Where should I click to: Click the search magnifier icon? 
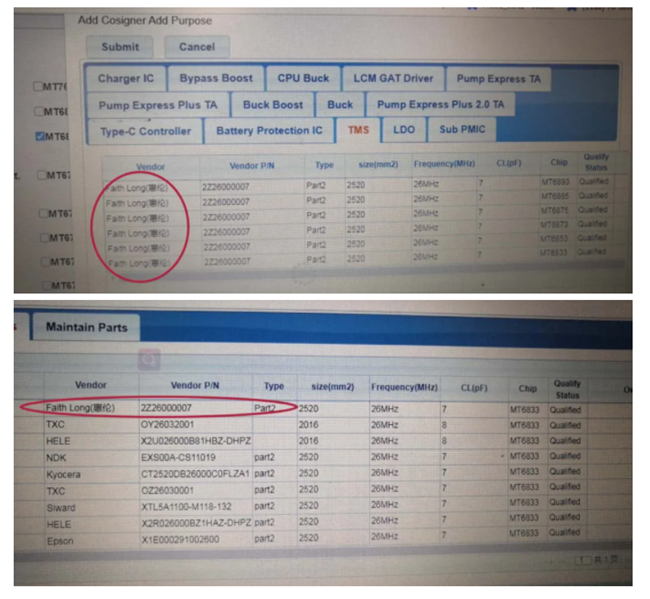(x=149, y=359)
